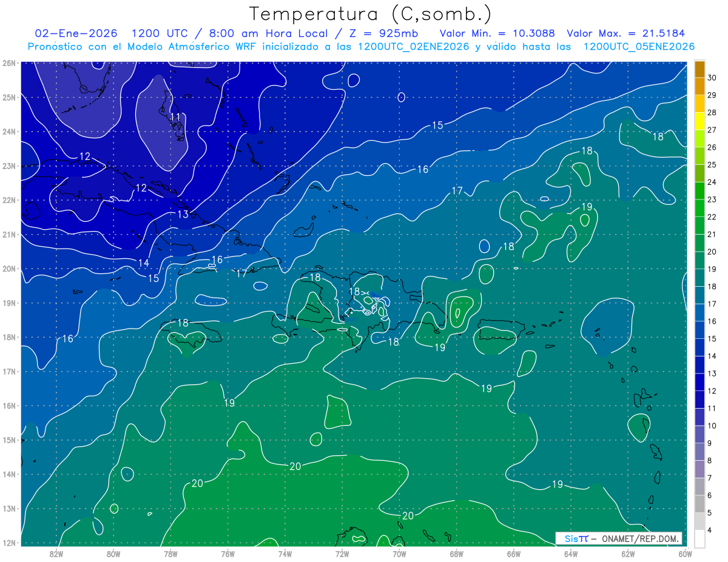Click yellow swatch between 27 and 28 on color scale
This screenshot has width=728, height=562.
pos(699,121)
